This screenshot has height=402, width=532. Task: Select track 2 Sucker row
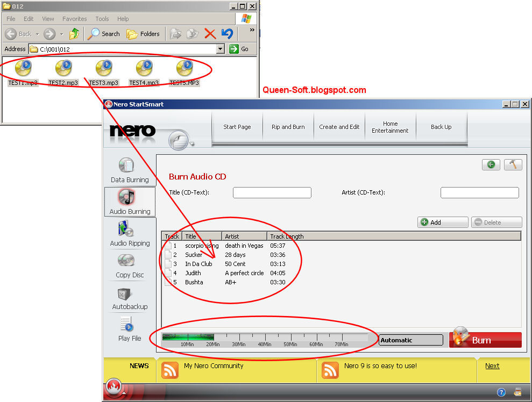[x=342, y=255]
